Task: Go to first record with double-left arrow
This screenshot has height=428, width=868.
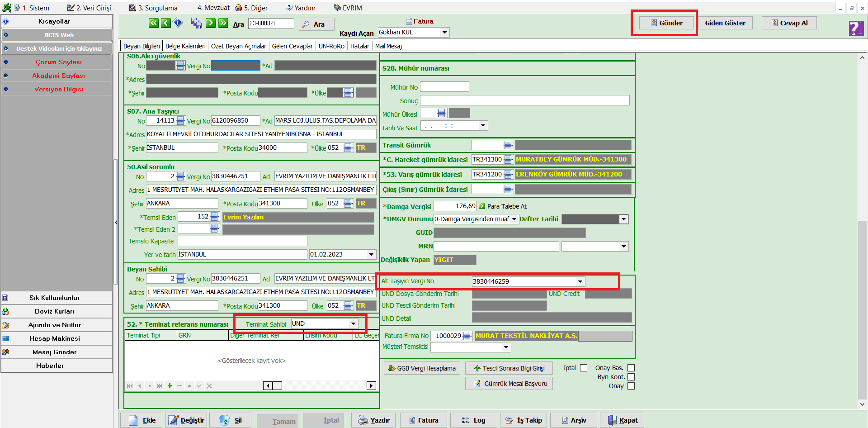Action: [x=154, y=23]
